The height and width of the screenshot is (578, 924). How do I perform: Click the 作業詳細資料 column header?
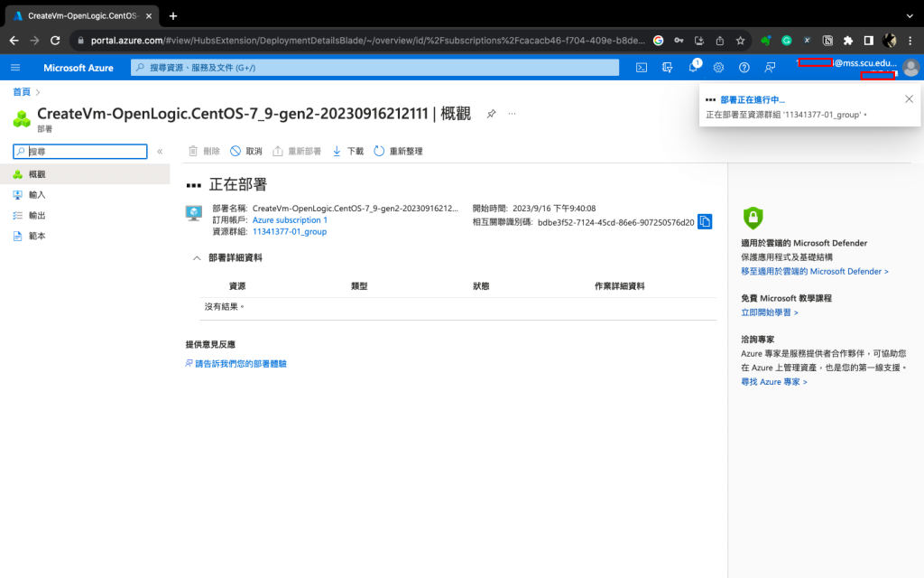619,286
